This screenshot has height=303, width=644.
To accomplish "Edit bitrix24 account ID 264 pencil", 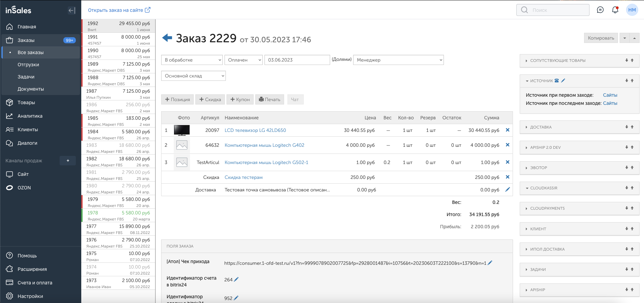I will (x=236, y=279).
